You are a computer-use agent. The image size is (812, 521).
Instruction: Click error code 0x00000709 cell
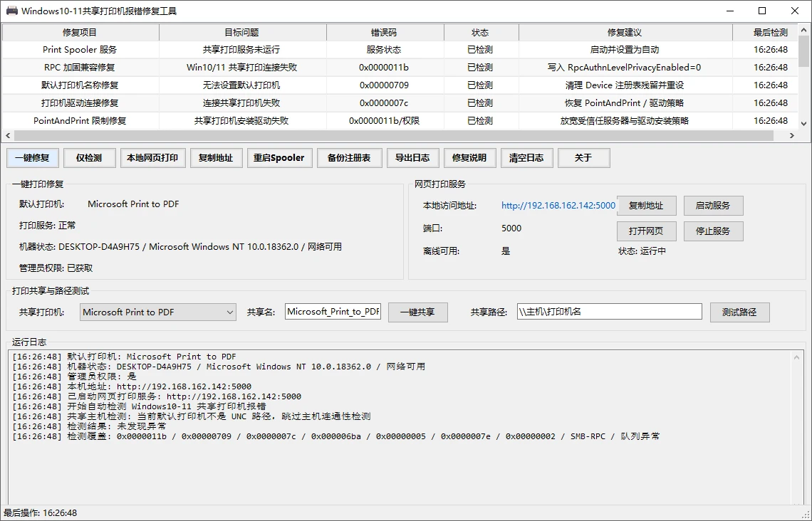384,85
